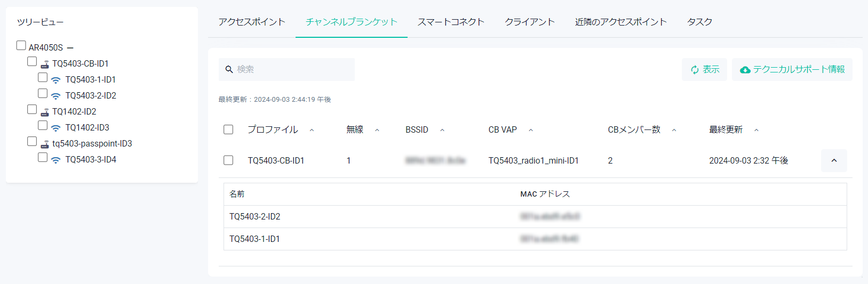Tick the select-all checkbox in the table header
Viewport: 868px width, 284px height.
[228, 129]
